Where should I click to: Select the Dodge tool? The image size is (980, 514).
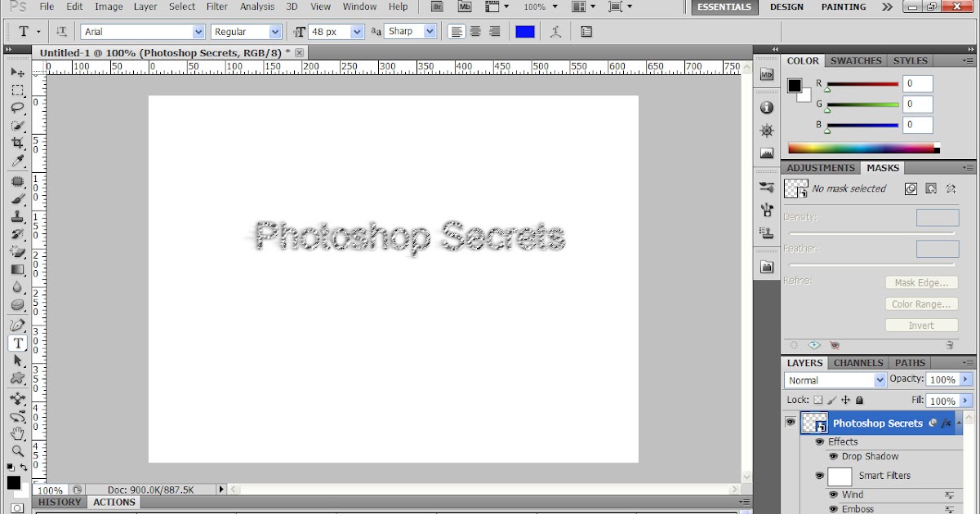(17, 305)
